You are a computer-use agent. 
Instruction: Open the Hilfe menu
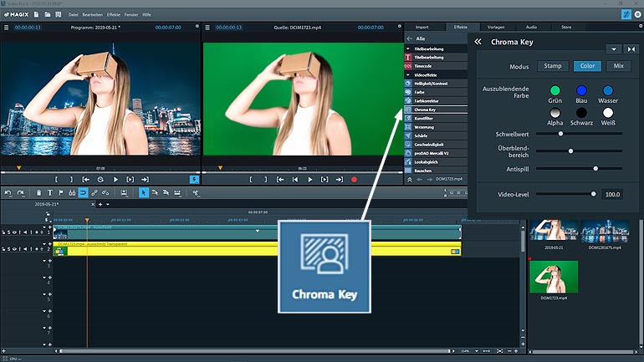pyautogui.click(x=146, y=15)
